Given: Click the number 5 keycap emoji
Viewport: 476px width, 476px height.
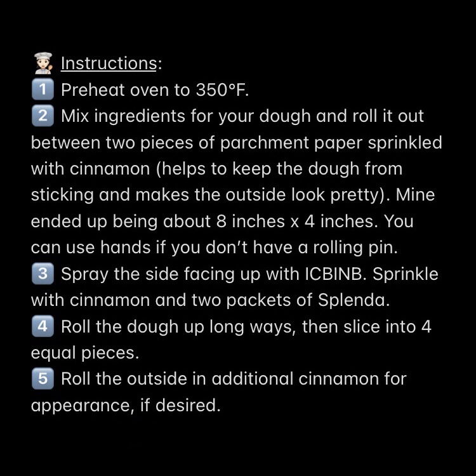Looking at the screenshot, I should coord(42,379).
